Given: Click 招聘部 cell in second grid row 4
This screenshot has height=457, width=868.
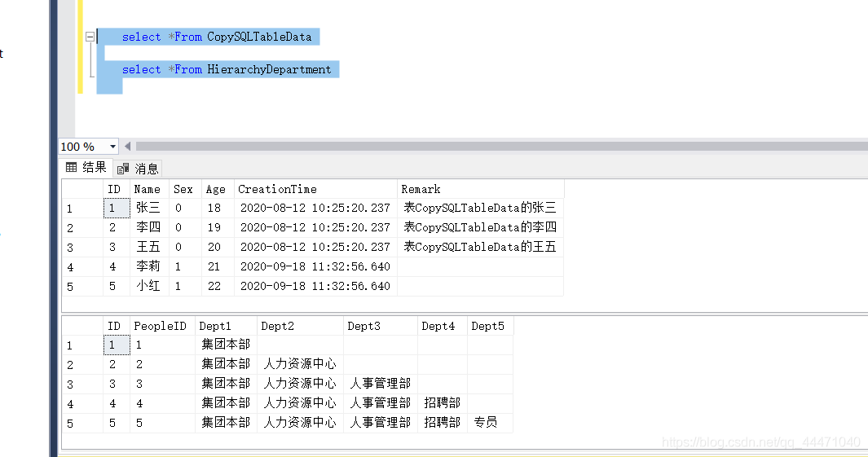Looking at the screenshot, I should tap(443, 403).
